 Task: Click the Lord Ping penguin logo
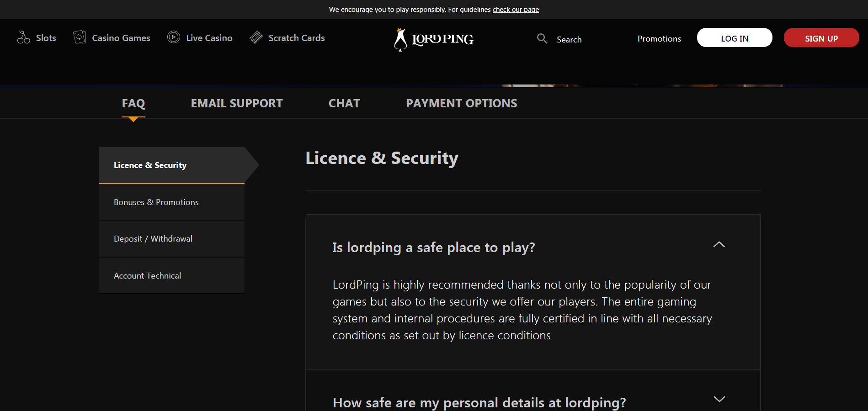coord(433,39)
